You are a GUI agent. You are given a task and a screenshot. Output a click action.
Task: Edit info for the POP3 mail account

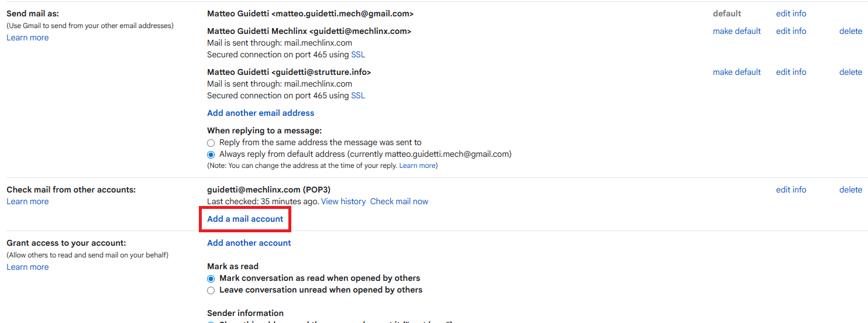(791, 190)
